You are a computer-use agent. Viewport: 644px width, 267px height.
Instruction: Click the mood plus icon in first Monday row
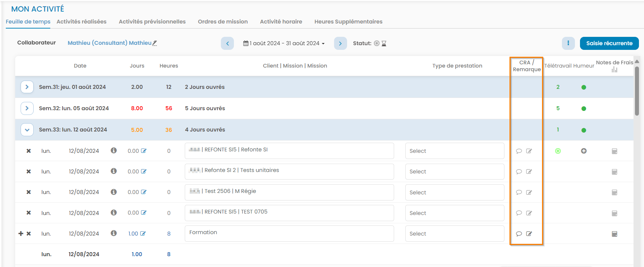(x=584, y=151)
